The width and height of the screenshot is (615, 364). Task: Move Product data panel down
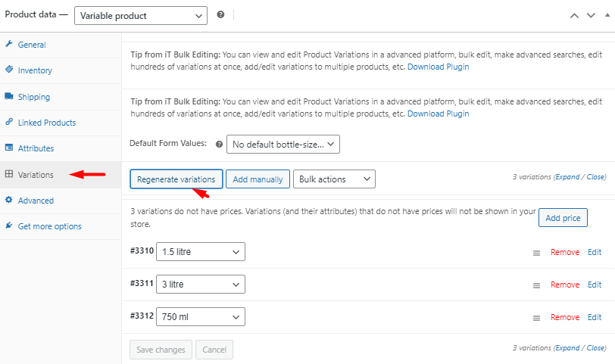click(x=591, y=16)
